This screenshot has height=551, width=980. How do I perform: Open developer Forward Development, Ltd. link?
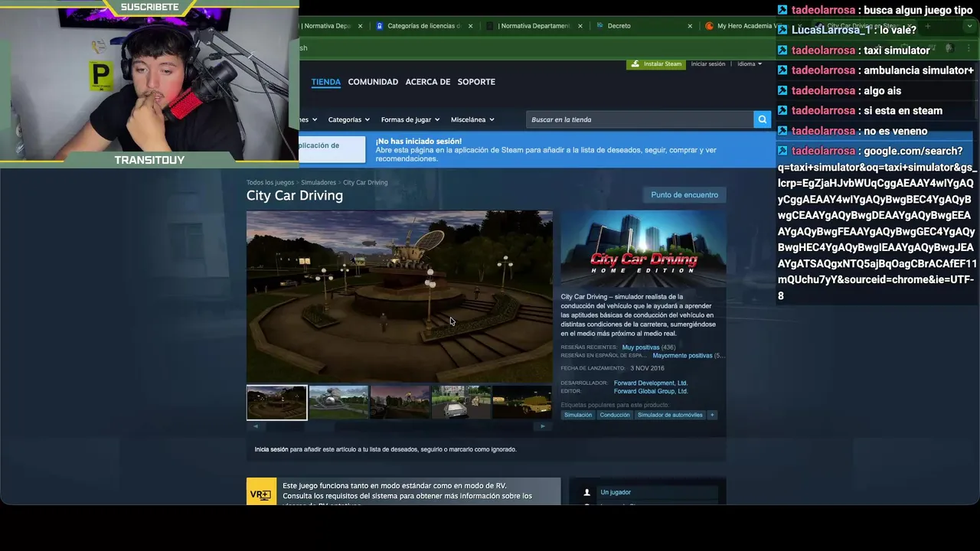point(651,383)
